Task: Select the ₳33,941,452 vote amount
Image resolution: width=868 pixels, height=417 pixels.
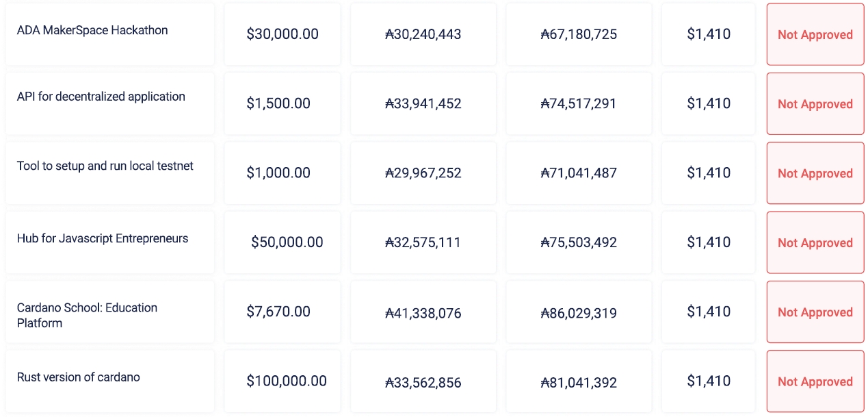Action: (x=423, y=104)
